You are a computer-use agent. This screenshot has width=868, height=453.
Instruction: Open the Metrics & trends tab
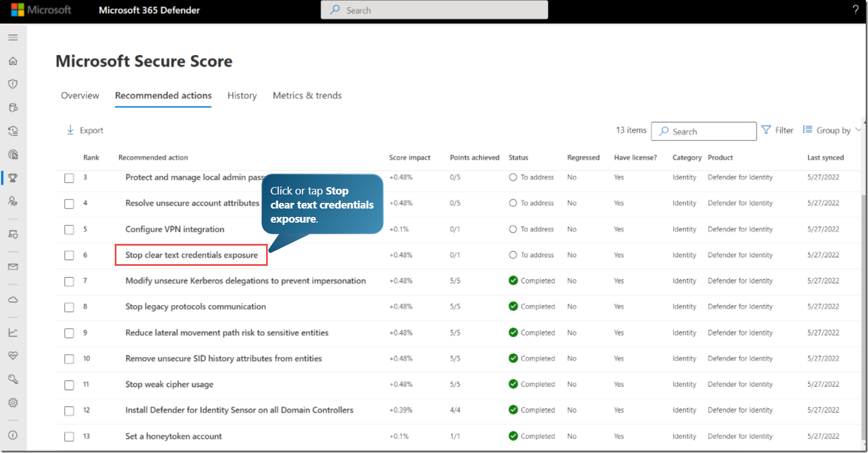[307, 96]
